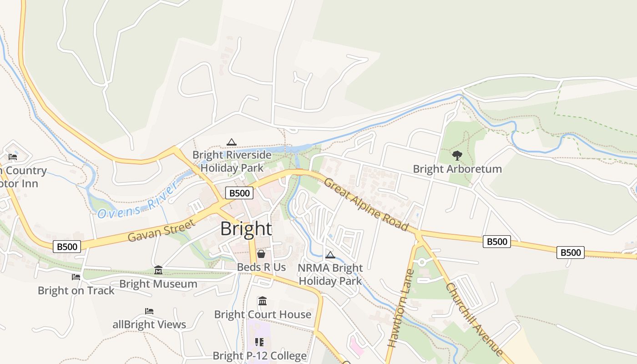Click the Bright on Track bed icon
This screenshot has height=364, width=637.
(76, 277)
